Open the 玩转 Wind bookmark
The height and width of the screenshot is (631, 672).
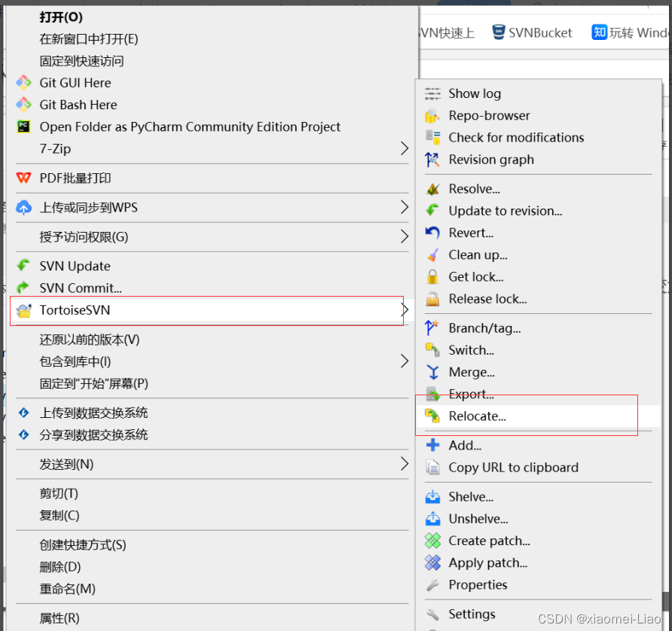pos(630,32)
